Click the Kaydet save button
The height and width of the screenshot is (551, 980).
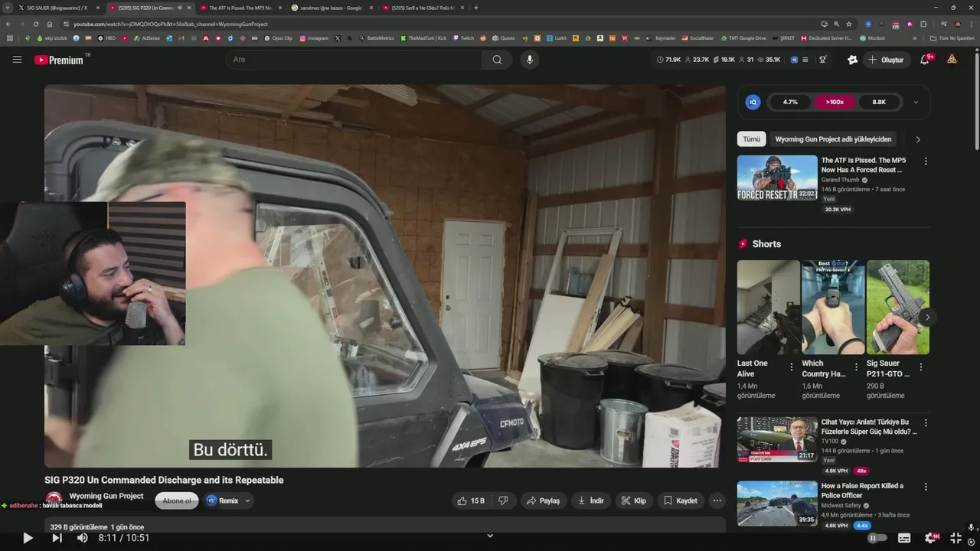[680, 500]
